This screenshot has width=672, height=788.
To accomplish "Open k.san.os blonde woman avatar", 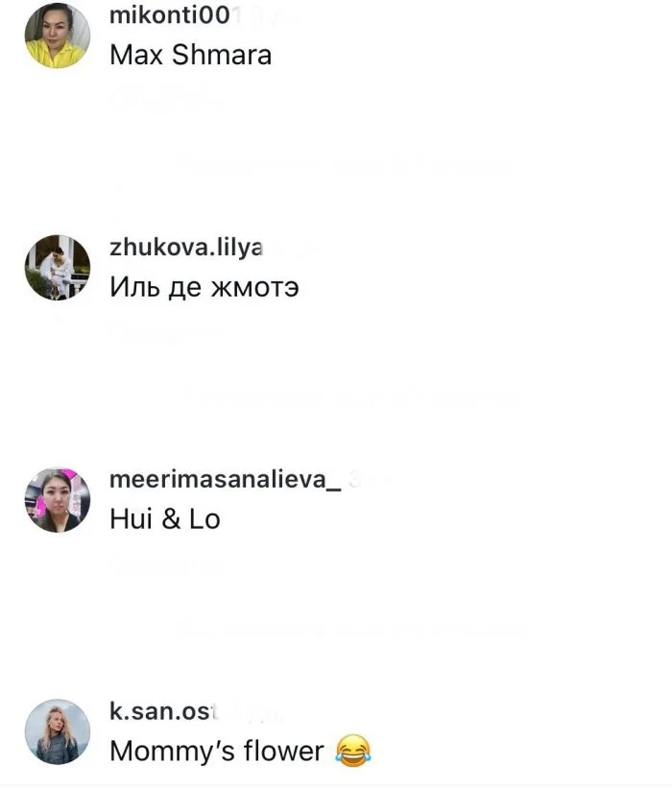I will click(x=58, y=731).
